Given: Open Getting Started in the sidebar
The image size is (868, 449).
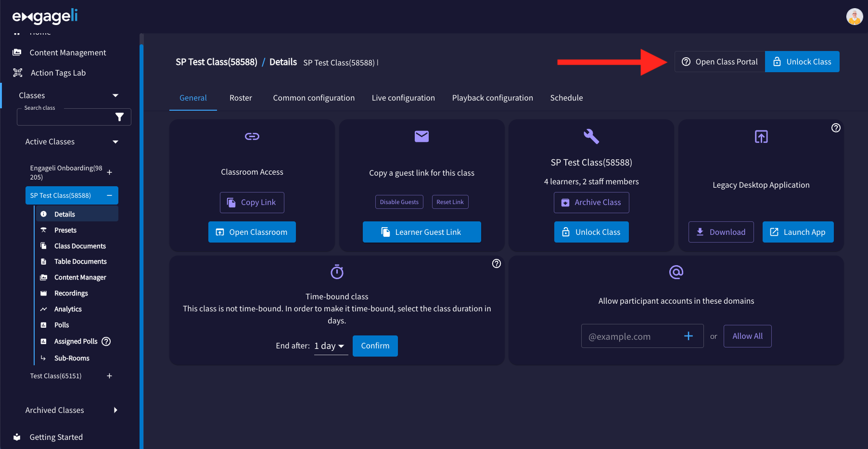Looking at the screenshot, I should click(x=56, y=437).
